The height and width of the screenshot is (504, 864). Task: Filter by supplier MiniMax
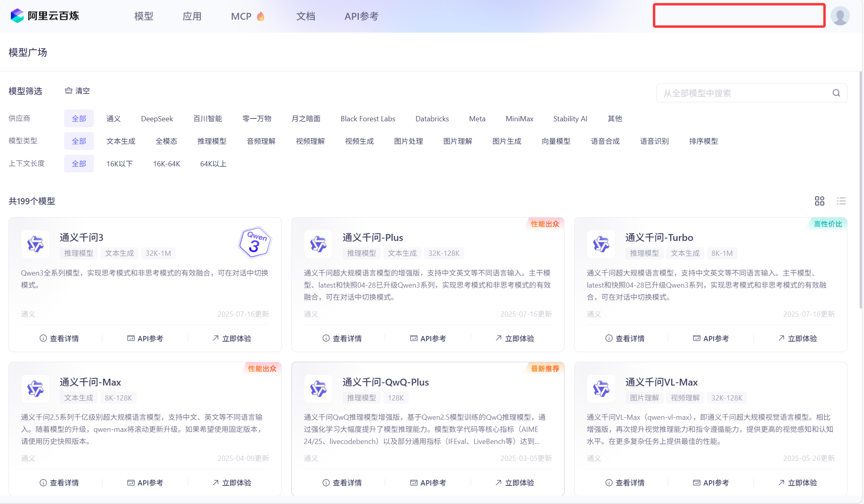[519, 118]
